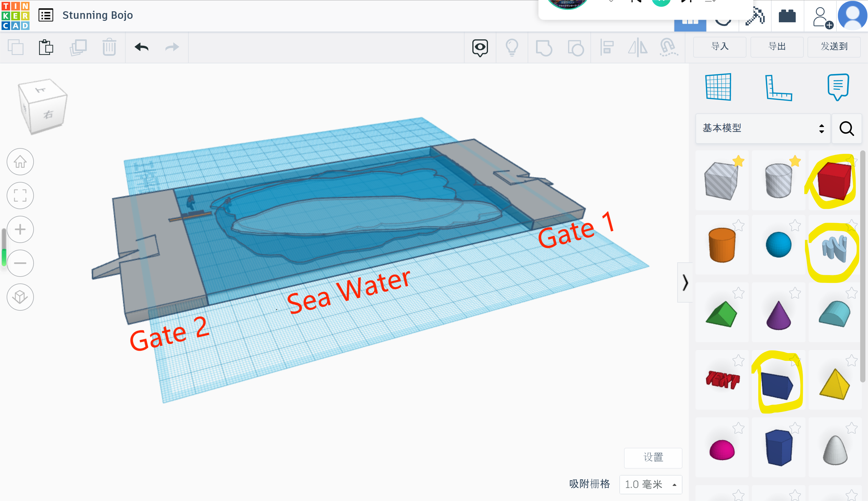This screenshot has width=868, height=501.
Task: Toggle show all hidden objects eye icon
Action: [x=480, y=47]
